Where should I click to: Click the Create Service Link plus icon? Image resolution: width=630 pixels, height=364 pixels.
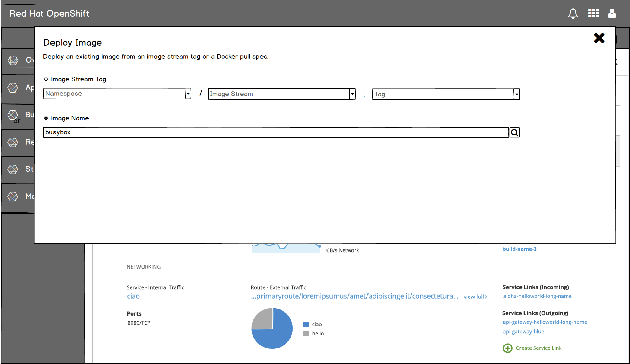508,348
